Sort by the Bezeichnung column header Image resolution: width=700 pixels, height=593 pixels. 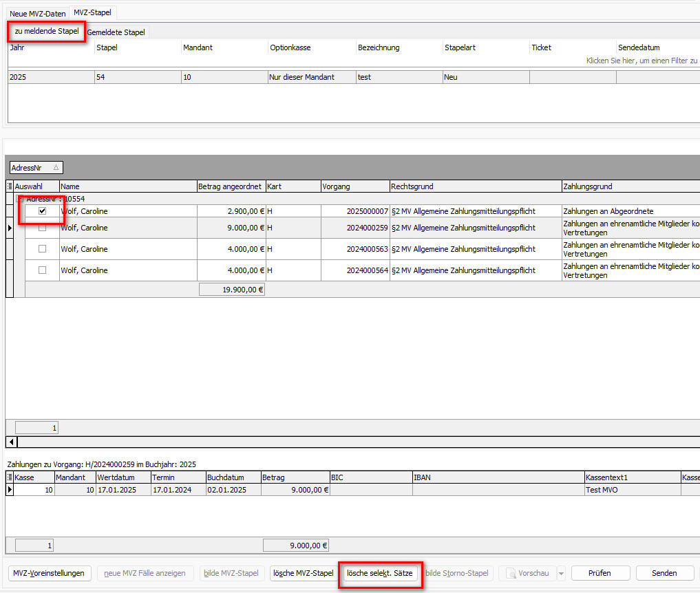point(399,47)
